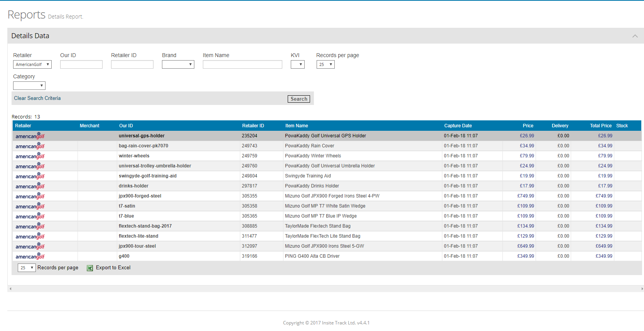
Task: Click the americangolf logo in the universal-gps-holder row
Action: click(30, 136)
